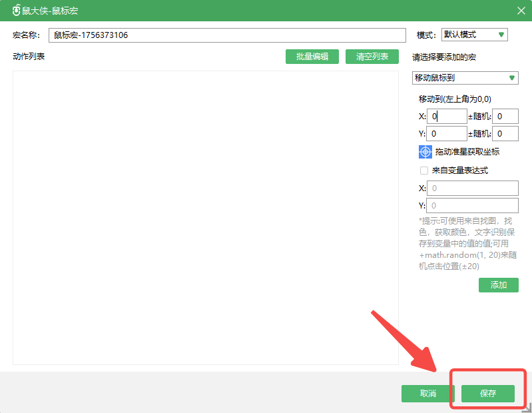Click the X ±随机 value field

click(x=505, y=117)
